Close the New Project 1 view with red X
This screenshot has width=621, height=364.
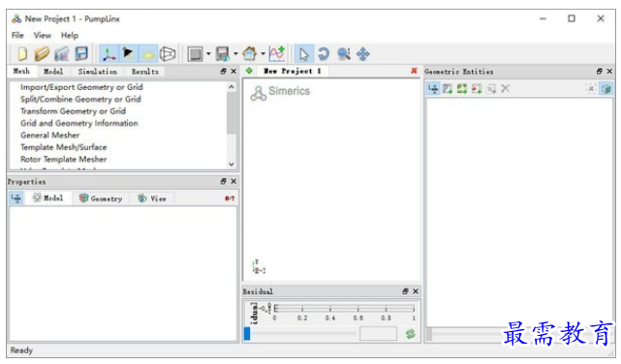click(x=414, y=71)
